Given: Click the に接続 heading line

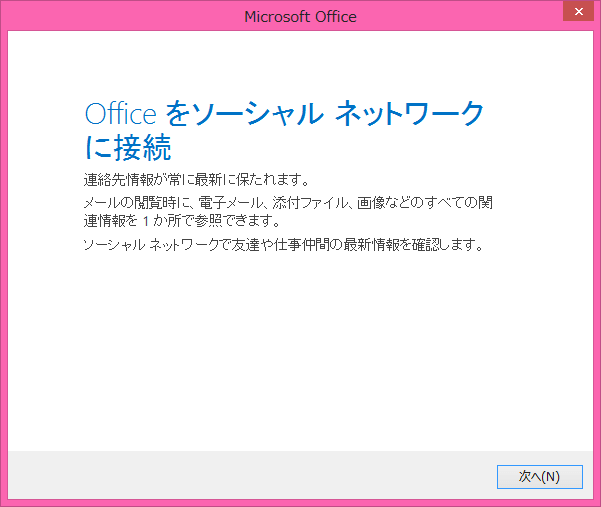Looking at the screenshot, I should point(128,148).
